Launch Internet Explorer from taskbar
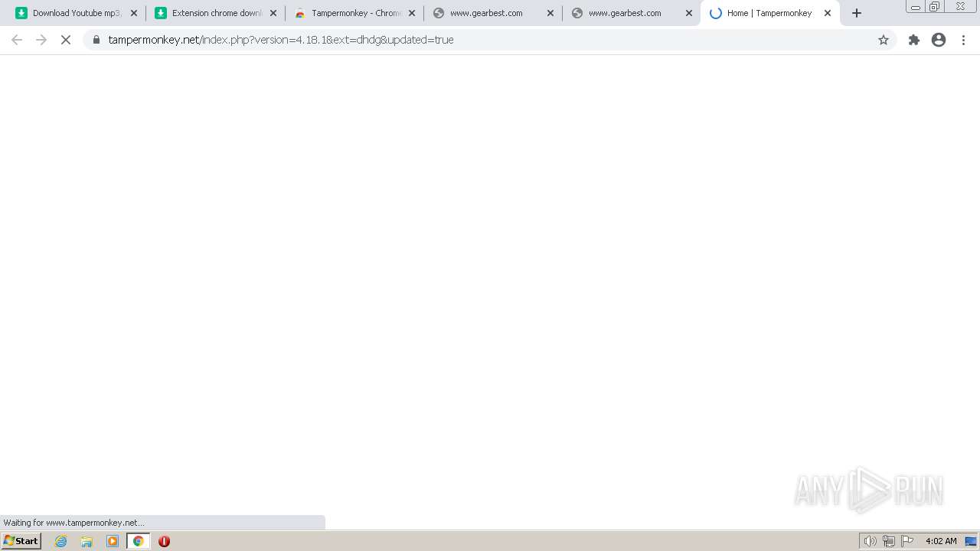Viewport: 980px width, 551px height. pos(61,541)
